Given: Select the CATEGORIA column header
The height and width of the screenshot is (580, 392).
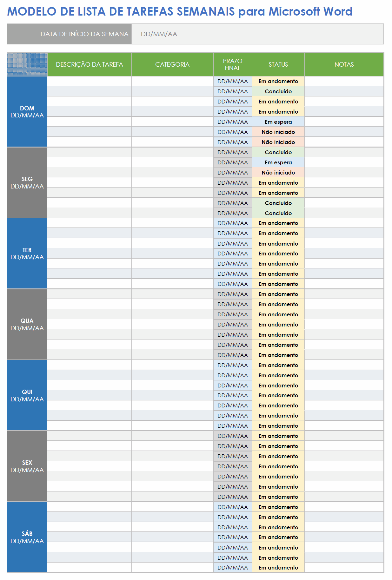Looking at the screenshot, I should [172, 64].
